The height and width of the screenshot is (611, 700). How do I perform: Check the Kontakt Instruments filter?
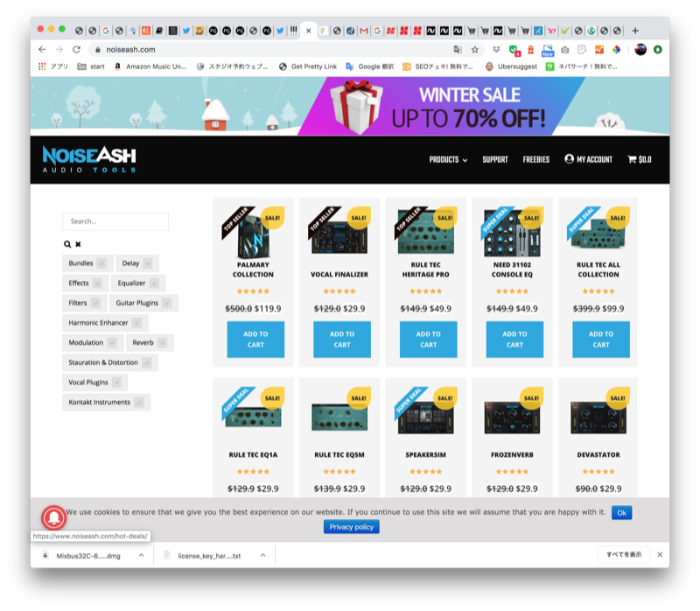139,403
